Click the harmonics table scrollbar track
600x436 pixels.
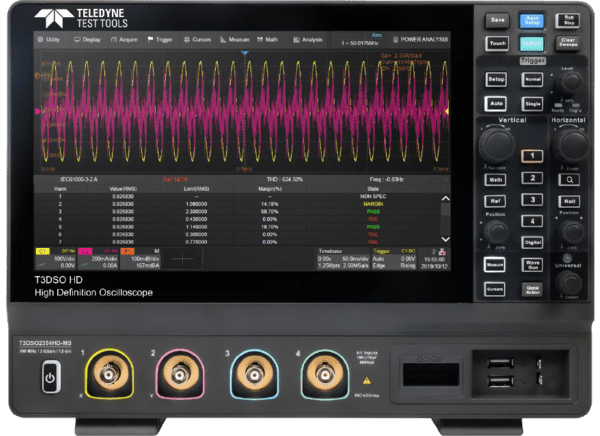445,219
